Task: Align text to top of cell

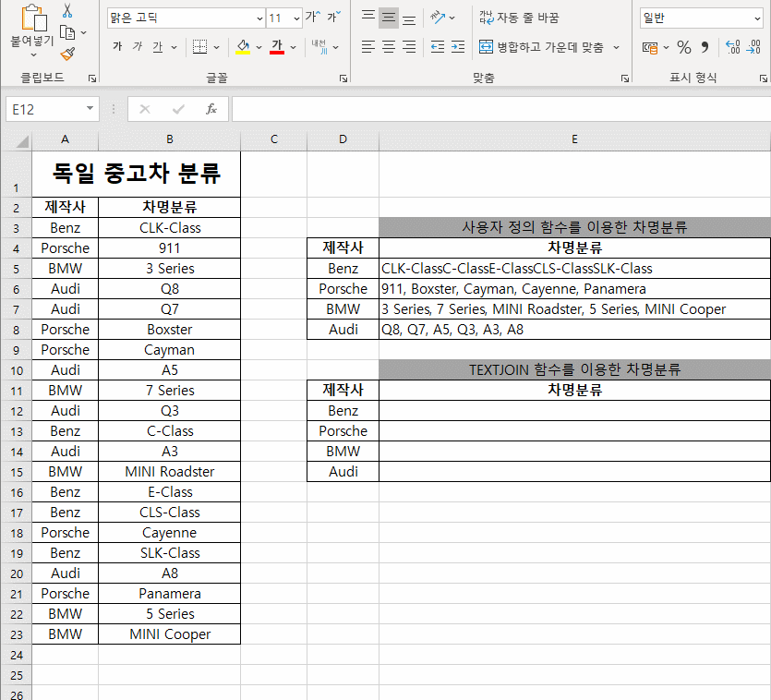Action: 367,18
